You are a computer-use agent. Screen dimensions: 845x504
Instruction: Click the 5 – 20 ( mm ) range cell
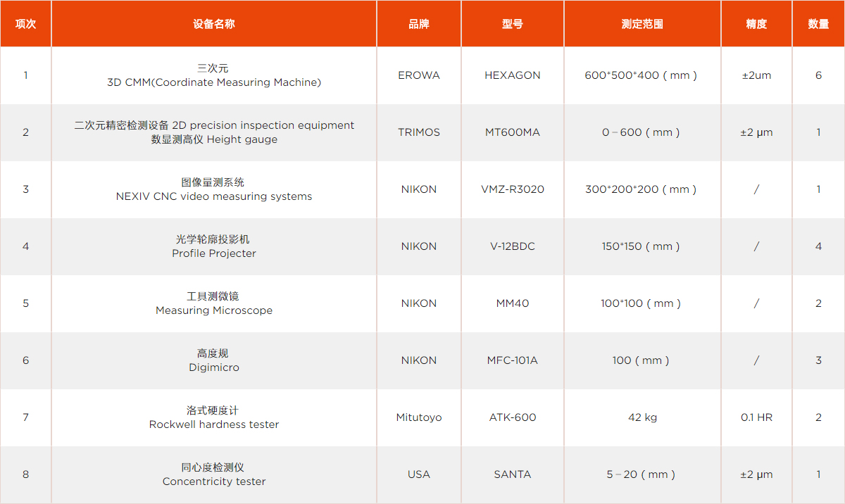coord(642,474)
